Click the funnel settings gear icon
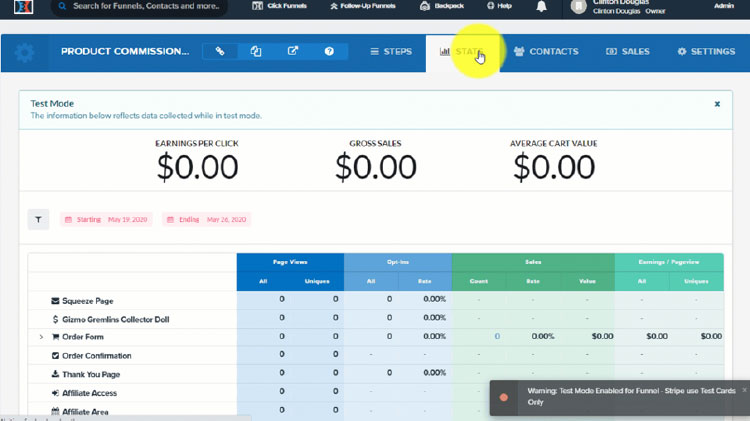The width and height of the screenshot is (750, 421). (x=24, y=52)
